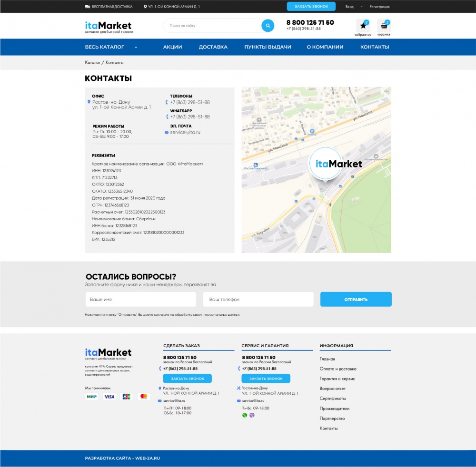
Task: Click the itaMarket logo in the header
Action: tap(108, 26)
